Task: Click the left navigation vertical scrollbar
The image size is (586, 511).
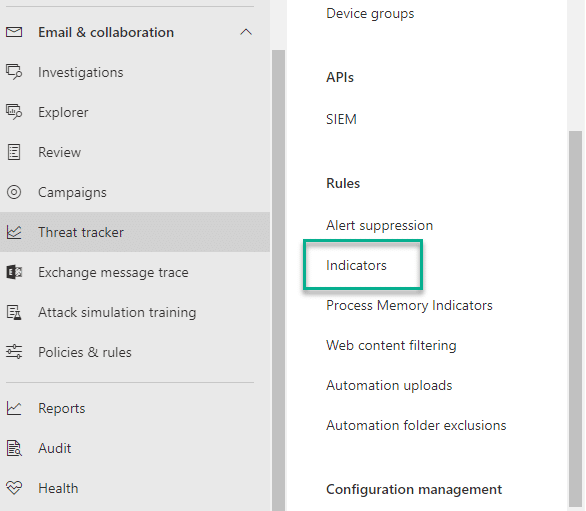Action: point(278,280)
